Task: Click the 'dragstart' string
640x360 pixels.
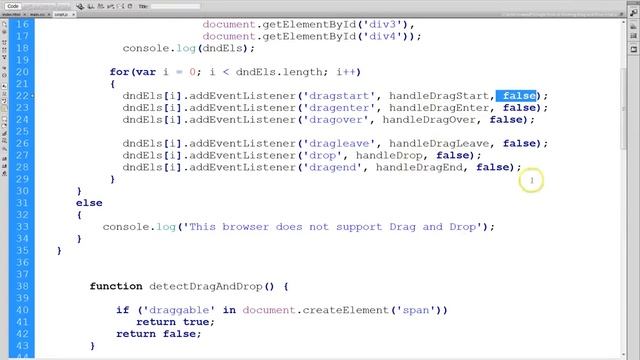Action: (x=339, y=96)
